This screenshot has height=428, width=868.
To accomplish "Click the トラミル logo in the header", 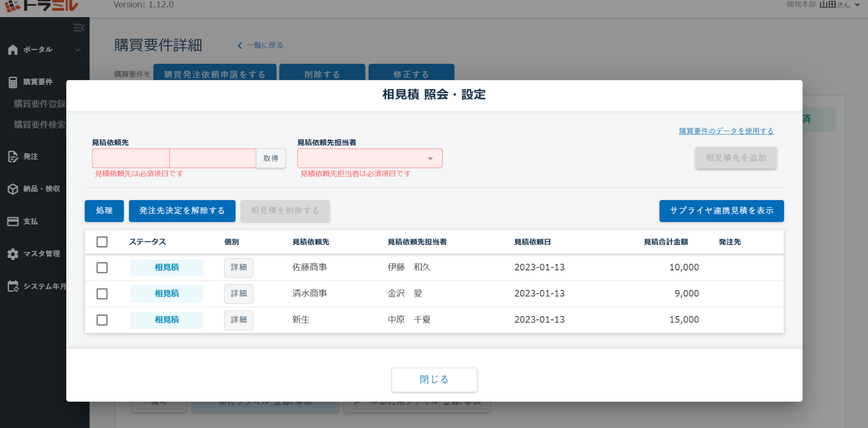I will pyautogui.click(x=41, y=5).
